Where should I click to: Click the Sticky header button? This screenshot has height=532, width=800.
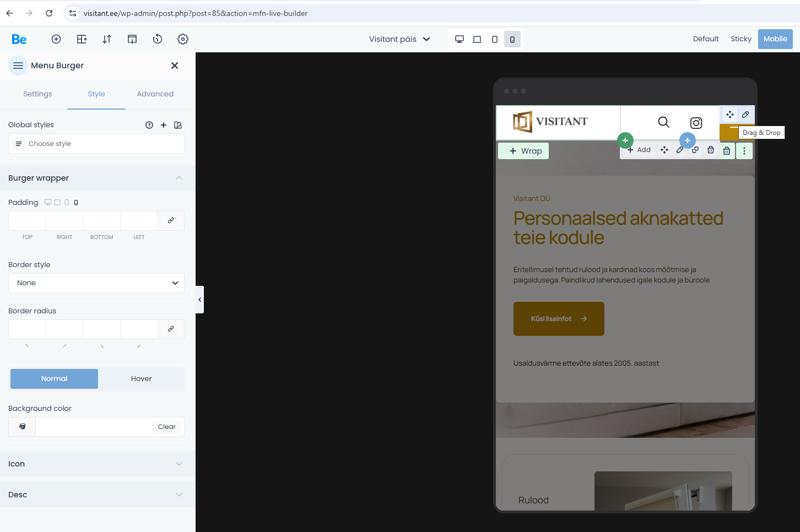point(740,39)
